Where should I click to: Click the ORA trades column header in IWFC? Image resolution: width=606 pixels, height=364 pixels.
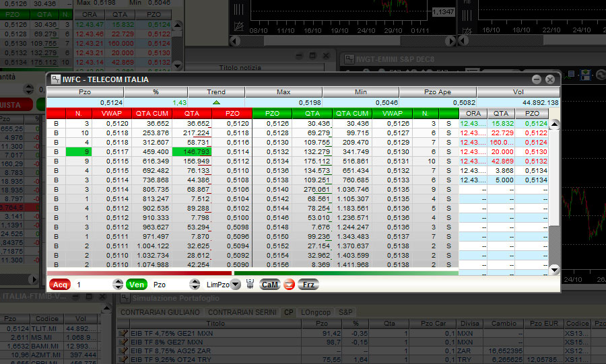tap(473, 114)
